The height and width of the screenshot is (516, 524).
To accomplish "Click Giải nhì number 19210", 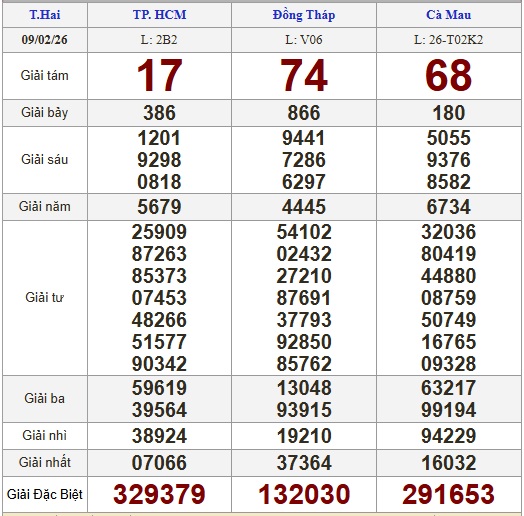I will [x=304, y=436].
